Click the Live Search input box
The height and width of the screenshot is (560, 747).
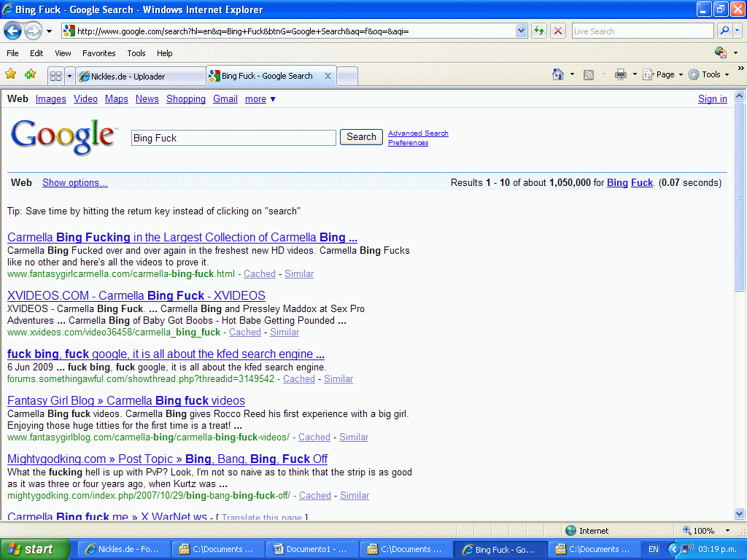[643, 31]
